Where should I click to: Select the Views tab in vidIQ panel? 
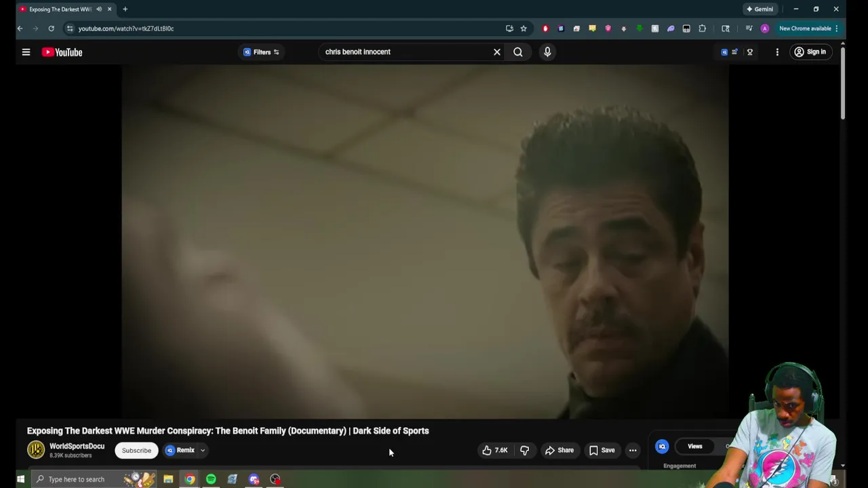point(695,446)
